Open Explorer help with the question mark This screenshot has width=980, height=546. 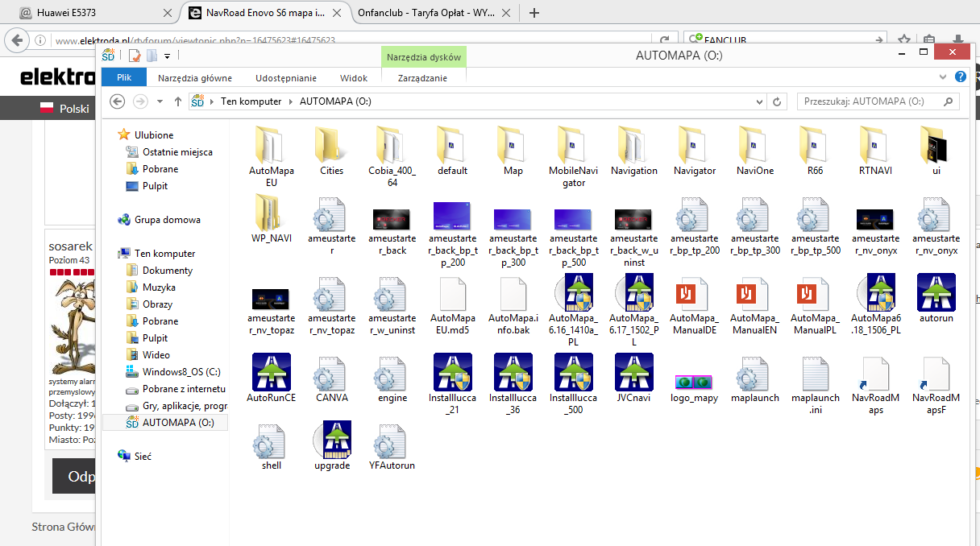(x=961, y=77)
